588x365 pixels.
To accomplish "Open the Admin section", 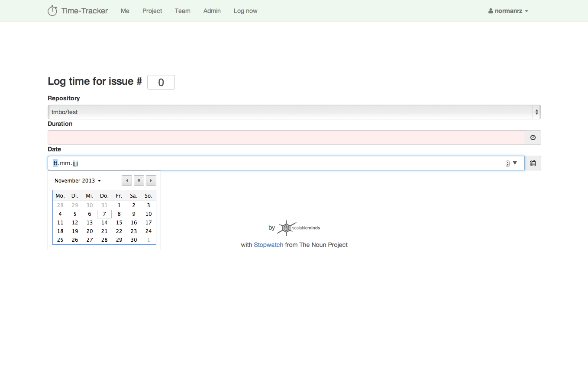I will click(x=212, y=11).
